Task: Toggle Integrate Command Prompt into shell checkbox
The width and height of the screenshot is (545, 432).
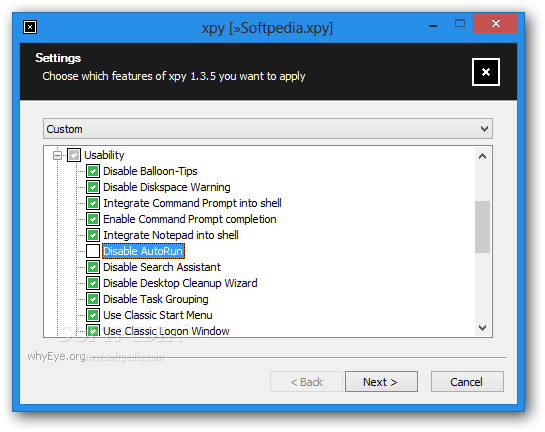Action: click(x=93, y=203)
